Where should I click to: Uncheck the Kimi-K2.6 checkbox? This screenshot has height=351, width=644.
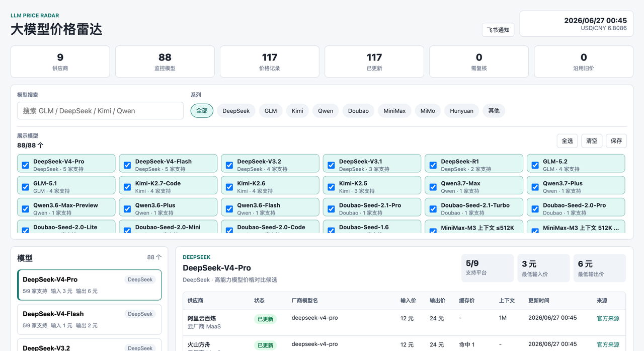229,187
